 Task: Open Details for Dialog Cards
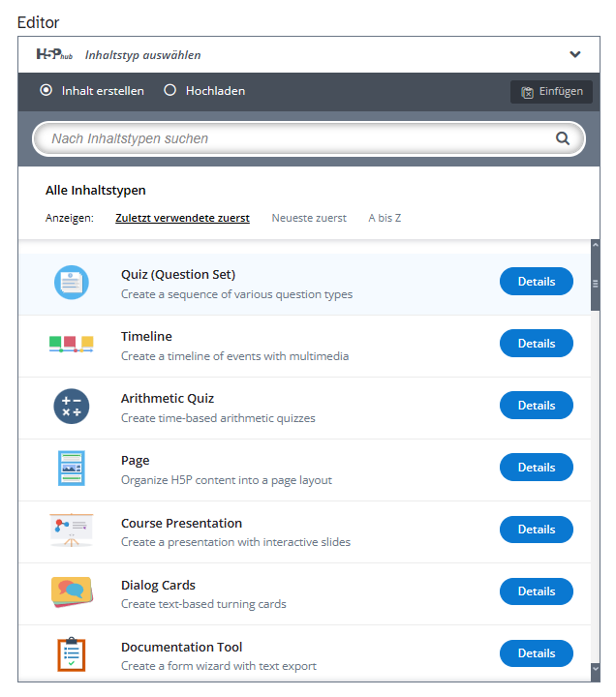point(537,591)
